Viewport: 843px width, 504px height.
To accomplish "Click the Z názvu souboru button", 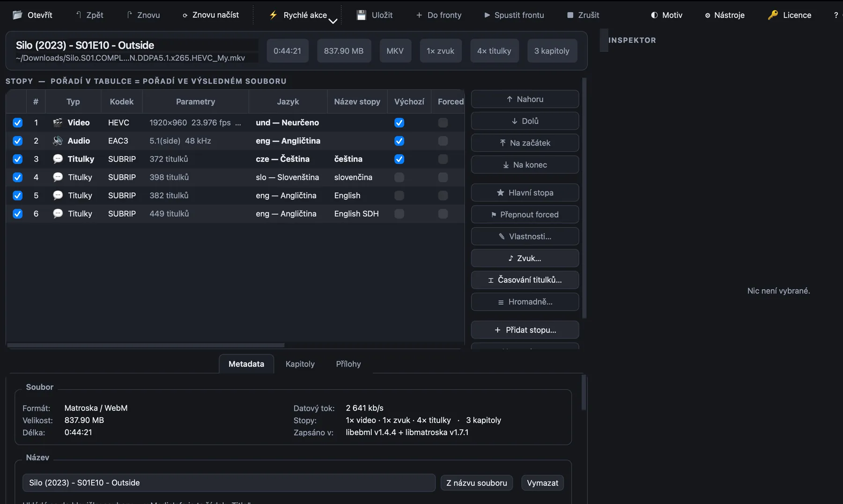I will pyautogui.click(x=477, y=483).
